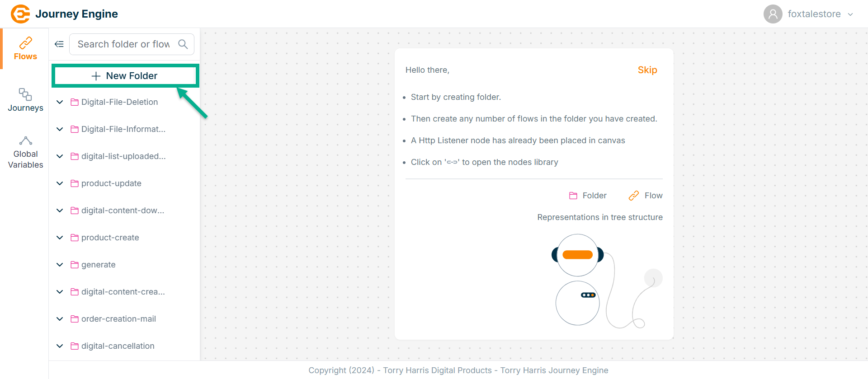Screen dimensions: 868x379
Task: Open Global Variables from the sidebar
Action: click(25, 153)
